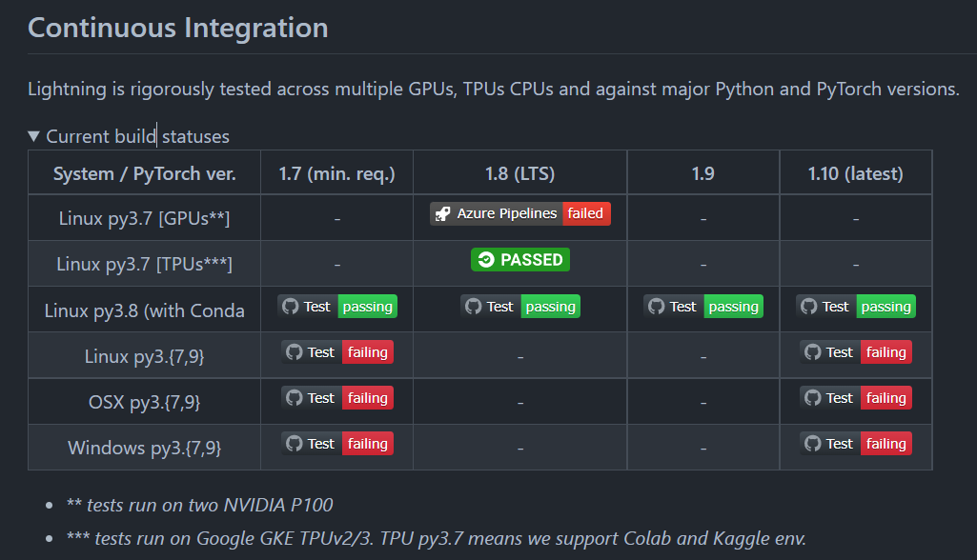Click GitHub icon in Conda 1.10 passing badge
This screenshot has height=560, width=977.
(809, 307)
